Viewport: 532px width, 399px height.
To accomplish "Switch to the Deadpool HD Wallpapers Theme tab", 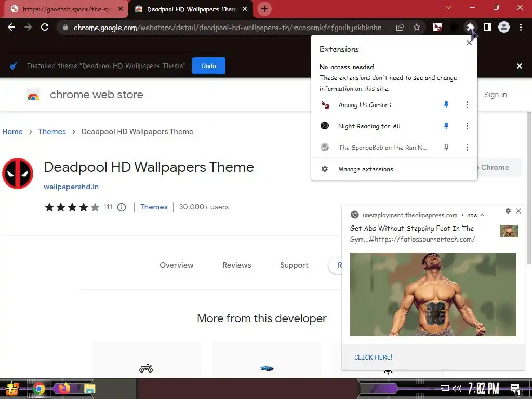I will (191, 9).
